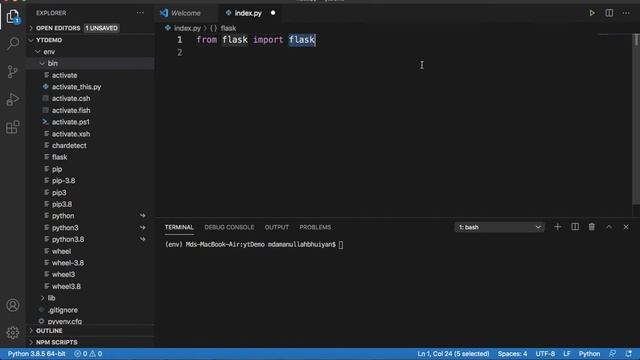Viewport: 640px width, 360px height.
Task: Change indentation via Spaces: 4
Action: tap(512, 354)
